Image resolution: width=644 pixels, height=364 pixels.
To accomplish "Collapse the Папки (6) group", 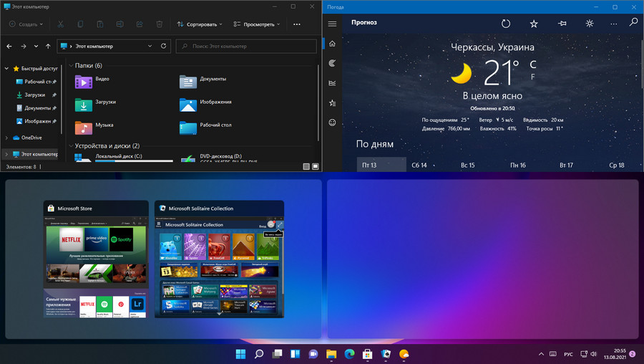I will coord(71,65).
